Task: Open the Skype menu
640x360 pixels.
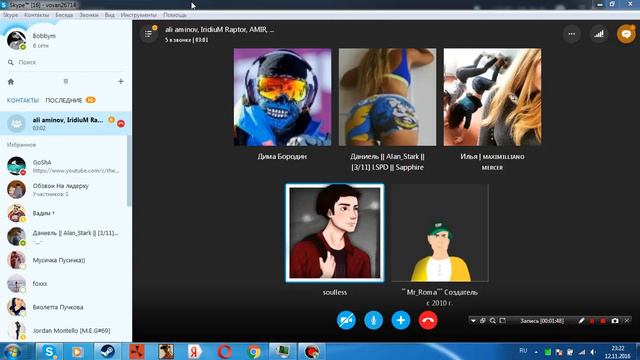Action: (10, 15)
